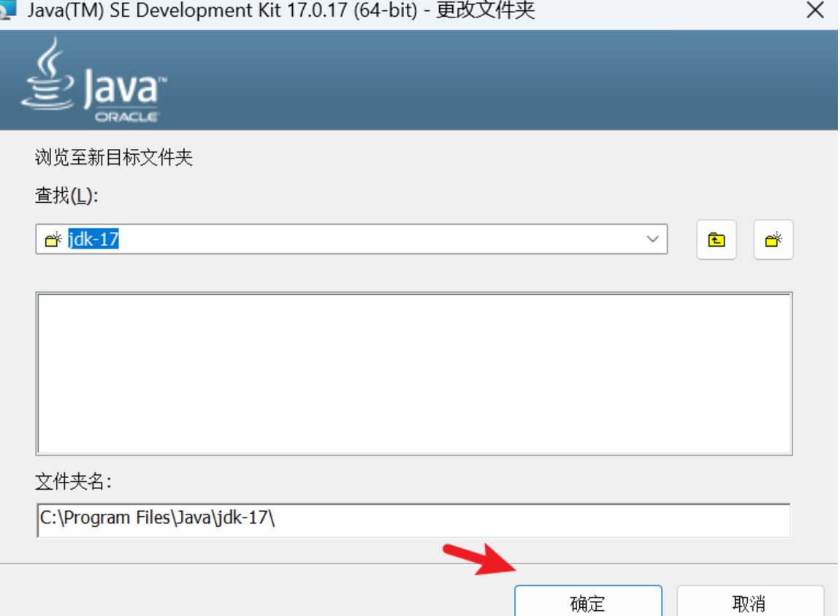
Task: Select the jdk-17 entry in the combo box
Action: [93, 239]
